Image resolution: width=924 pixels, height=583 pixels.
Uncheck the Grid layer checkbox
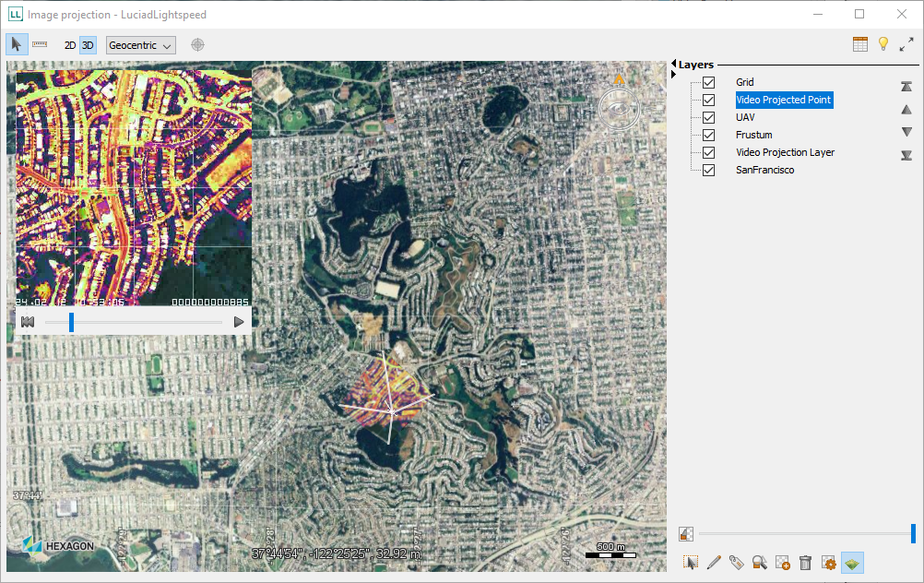709,83
